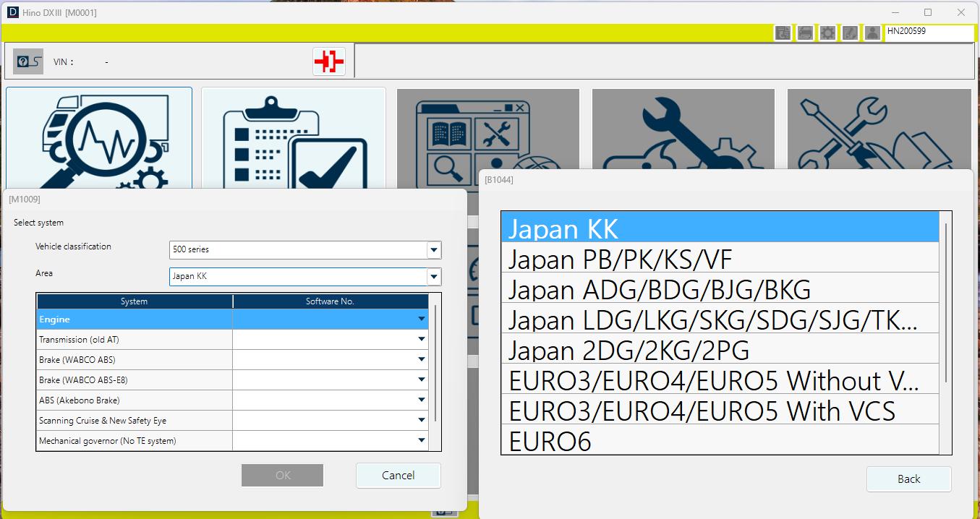Image resolution: width=980 pixels, height=519 pixels.
Task: Expand the Engine software number dropdown
Action: pyautogui.click(x=422, y=319)
